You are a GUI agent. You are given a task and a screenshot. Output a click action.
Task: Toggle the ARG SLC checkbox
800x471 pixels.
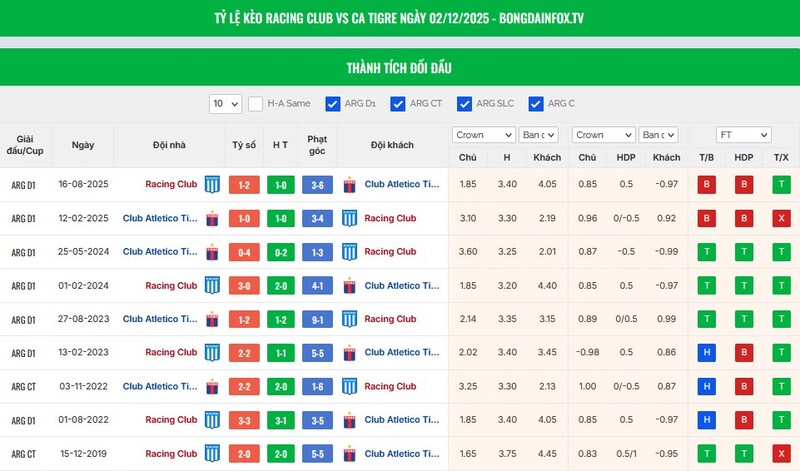click(x=464, y=103)
